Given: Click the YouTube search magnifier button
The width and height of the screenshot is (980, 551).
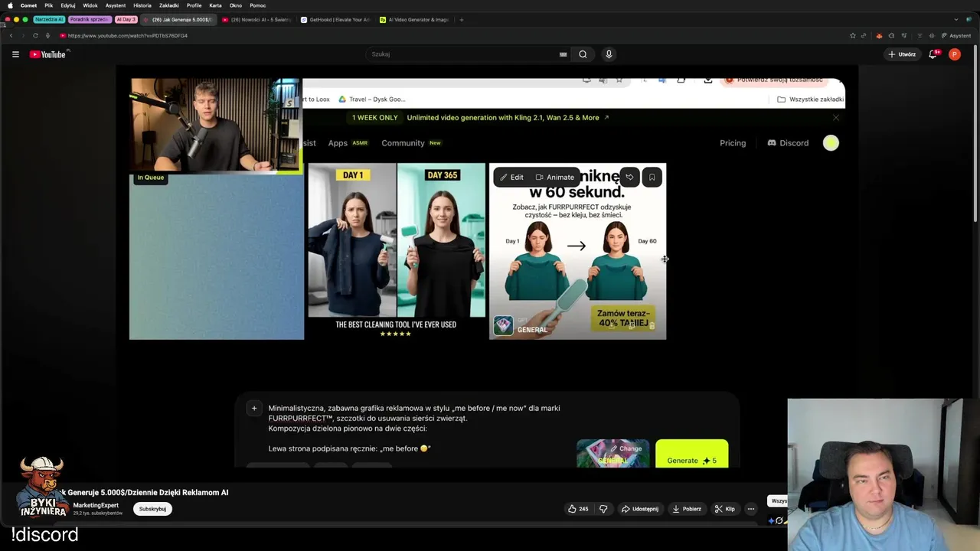Looking at the screenshot, I should [x=583, y=54].
